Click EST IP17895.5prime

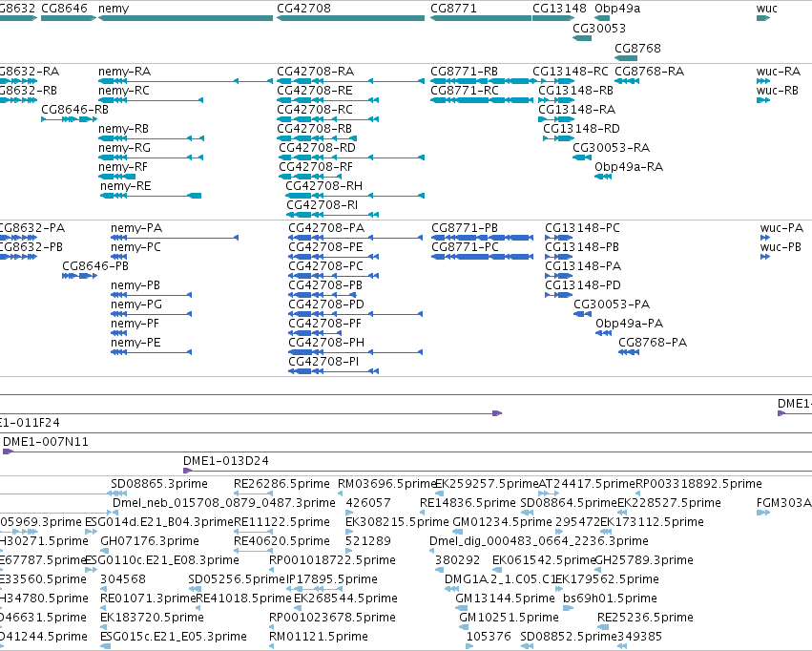point(332,579)
